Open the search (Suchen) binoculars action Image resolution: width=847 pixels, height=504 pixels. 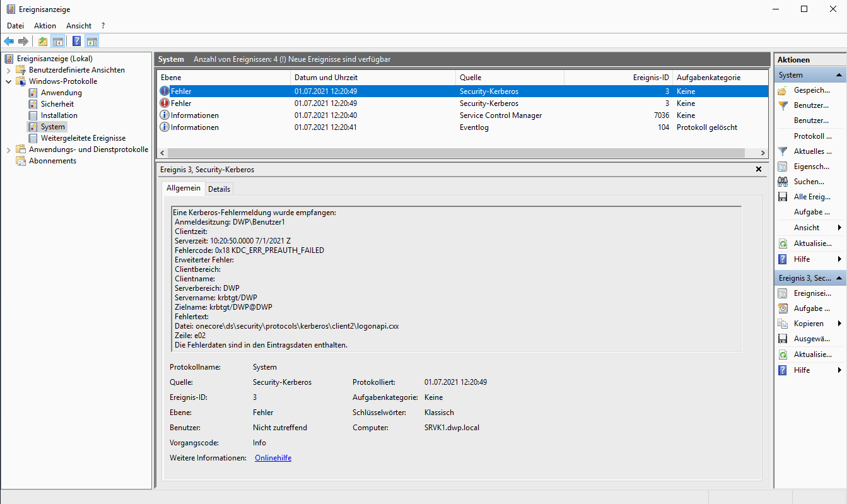[809, 182]
